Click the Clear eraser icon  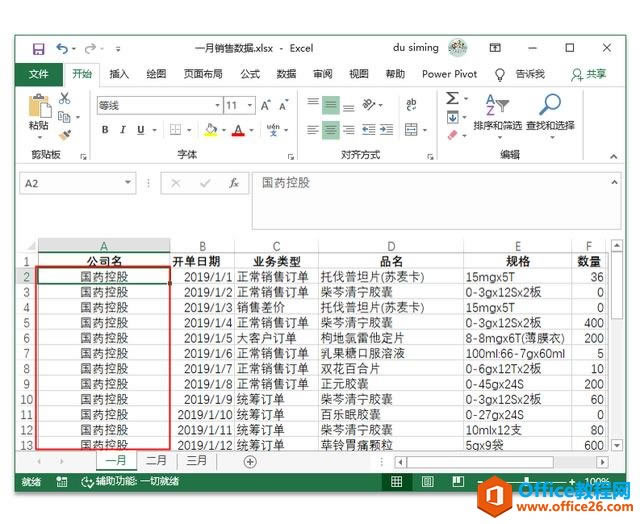tap(453, 135)
